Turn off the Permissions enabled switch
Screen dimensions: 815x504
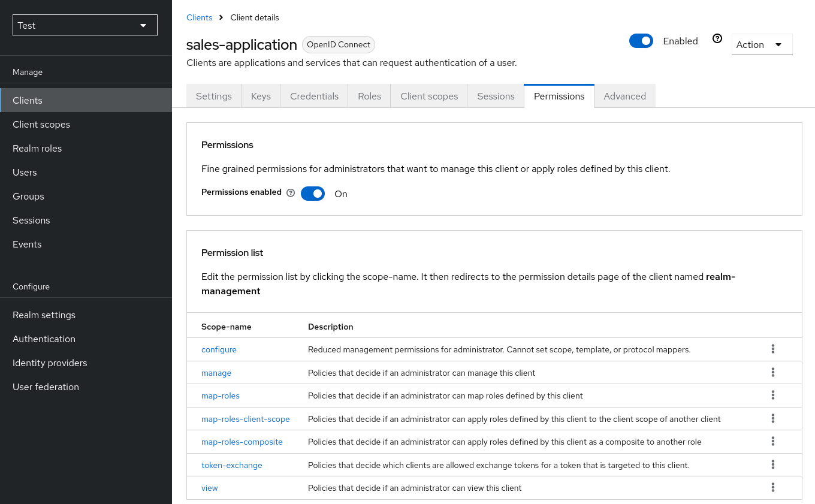[312, 193]
